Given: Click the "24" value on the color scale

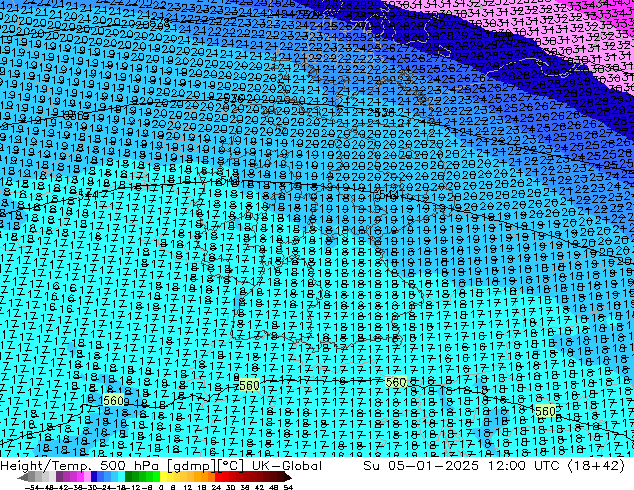Looking at the screenshot, I should (x=217, y=488).
